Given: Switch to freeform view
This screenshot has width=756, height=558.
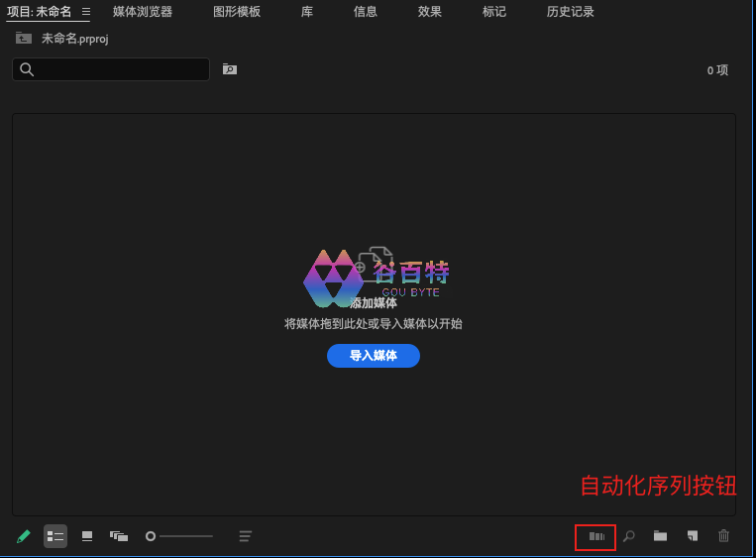Looking at the screenshot, I should coord(119,536).
